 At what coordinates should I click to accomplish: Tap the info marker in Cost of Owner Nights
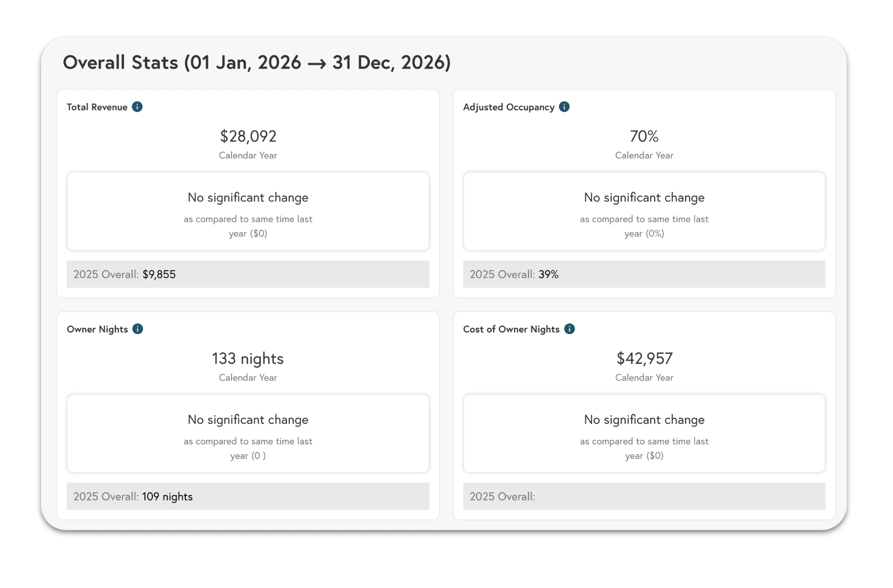(x=569, y=328)
